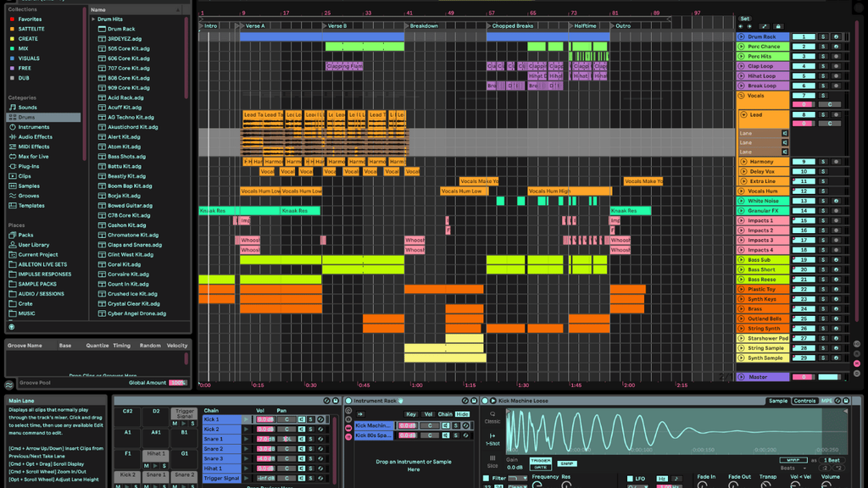Enable the LFO checkbox
This screenshot has width=868, height=488.
click(628, 479)
